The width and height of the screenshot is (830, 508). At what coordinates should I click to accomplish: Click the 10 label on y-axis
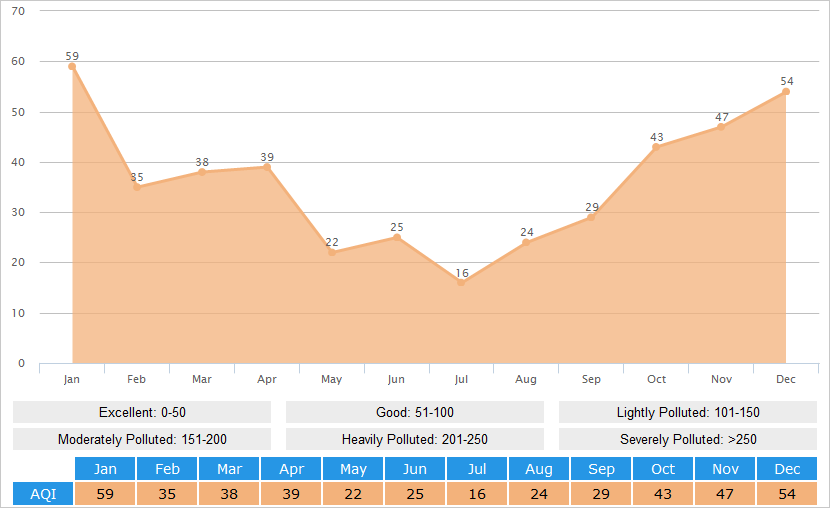18,313
